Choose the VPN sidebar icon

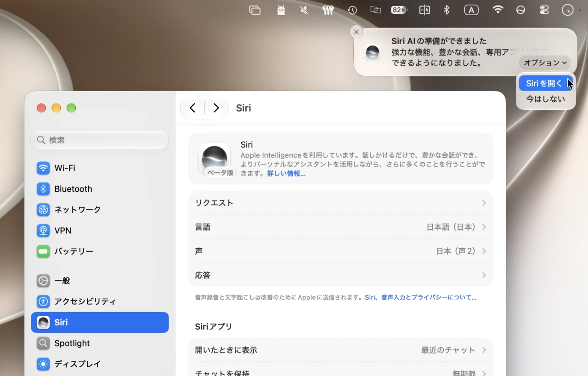tap(43, 230)
